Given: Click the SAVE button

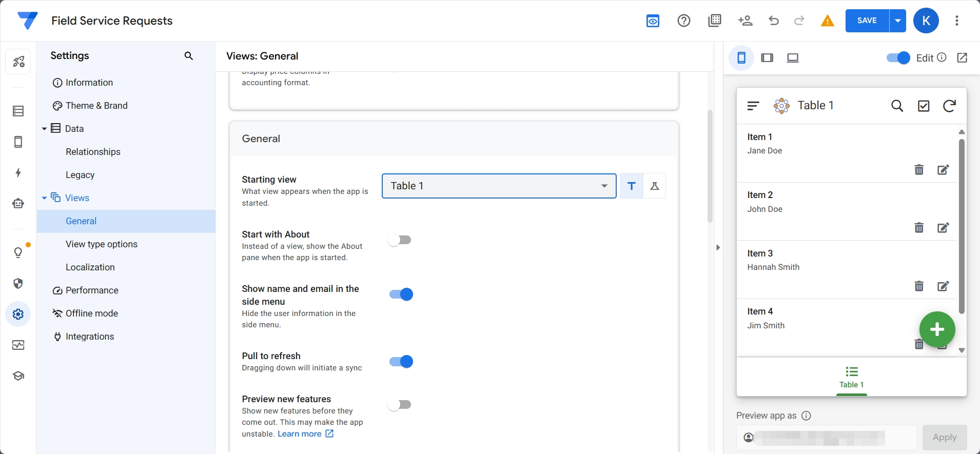Looking at the screenshot, I should pos(867,21).
